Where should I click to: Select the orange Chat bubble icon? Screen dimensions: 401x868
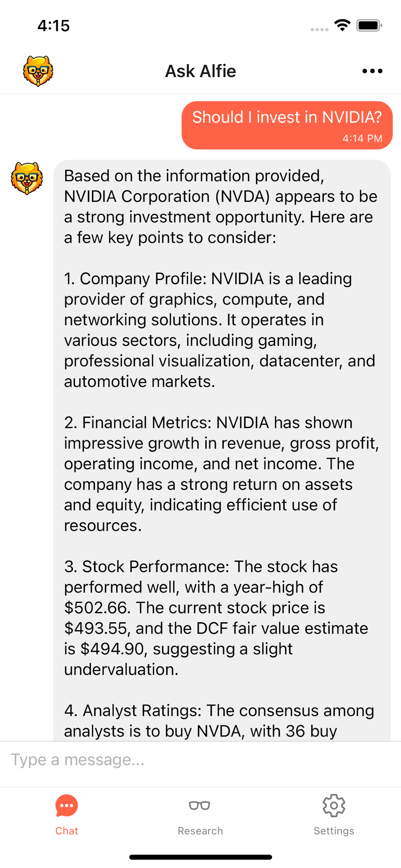click(67, 805)
